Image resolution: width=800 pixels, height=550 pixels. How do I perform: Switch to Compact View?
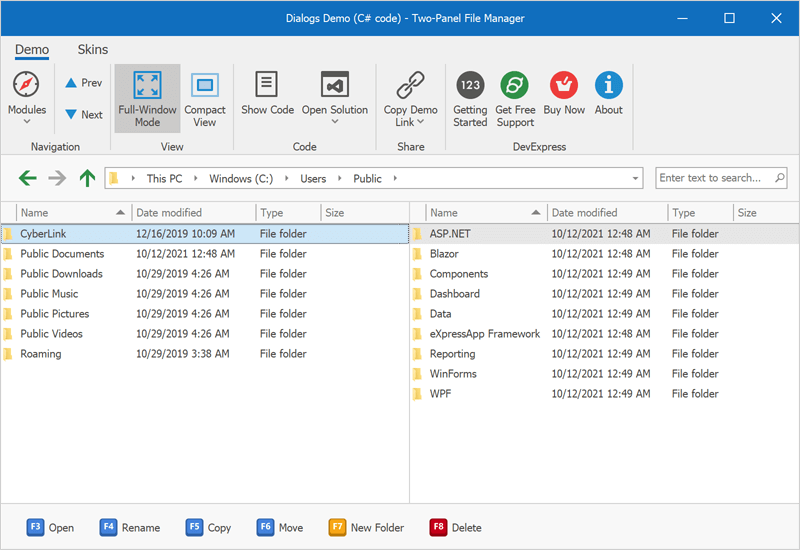[x=205, y=97]
